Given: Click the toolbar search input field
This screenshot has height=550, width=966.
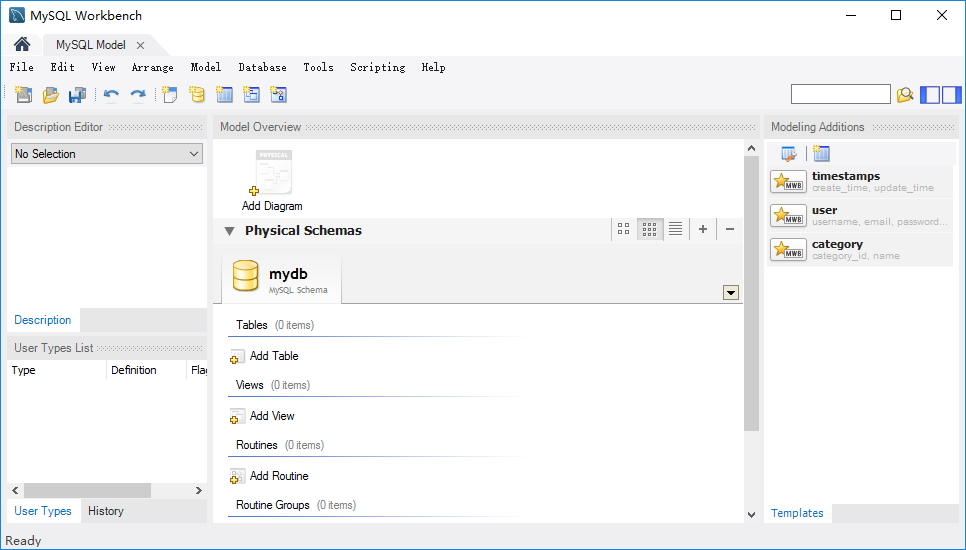Looking at the screenshot, I should coord(840,94).
